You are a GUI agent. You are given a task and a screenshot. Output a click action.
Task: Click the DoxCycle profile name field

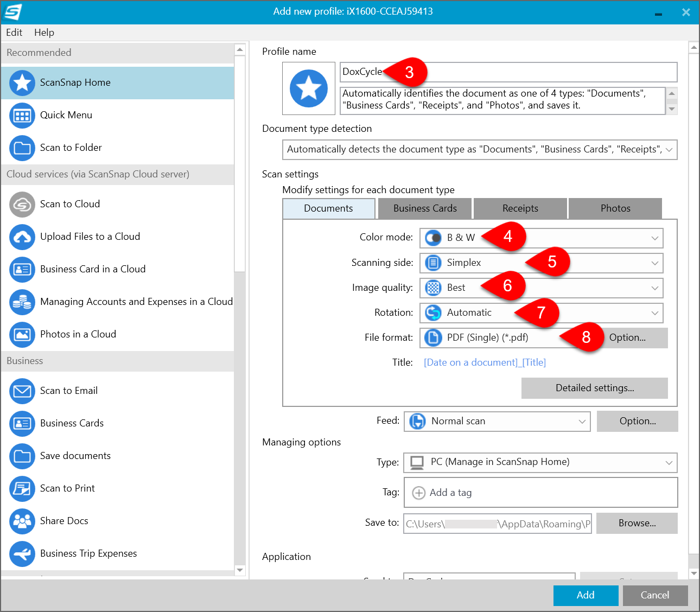point(508,72)
